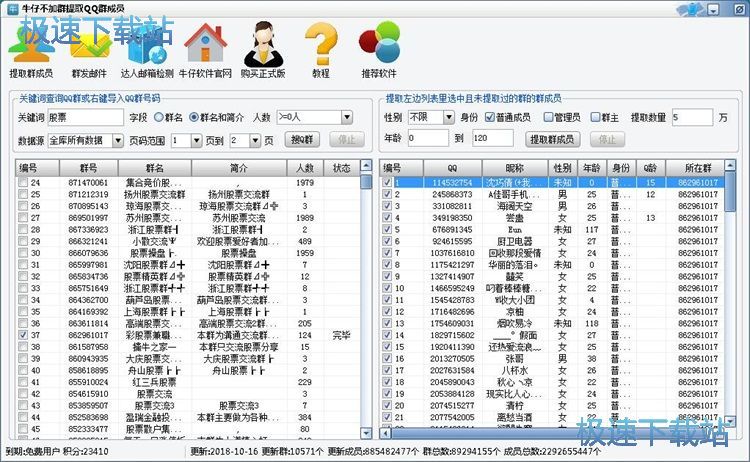Image resolution: width=750 pixels, height=462 pixels.
Task: Open the 推荐软件 colored-balls icon
Action: [x=379, y=50]
